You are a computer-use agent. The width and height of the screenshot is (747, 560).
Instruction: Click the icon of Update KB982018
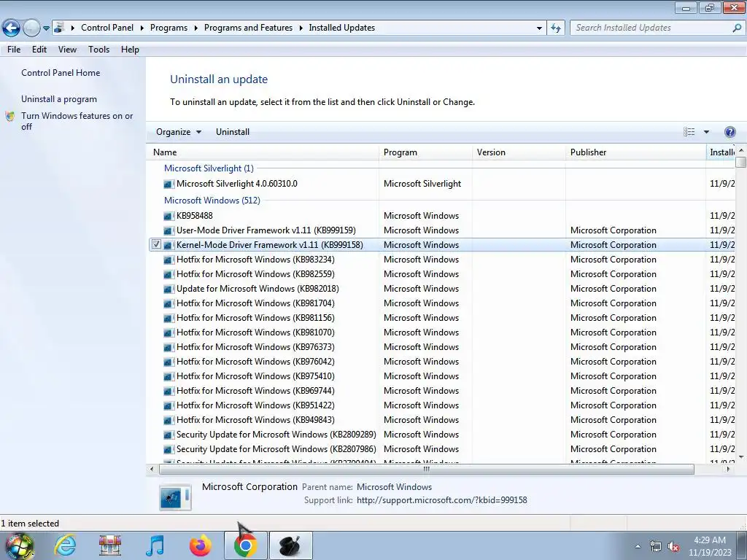[x=169, y=289]
